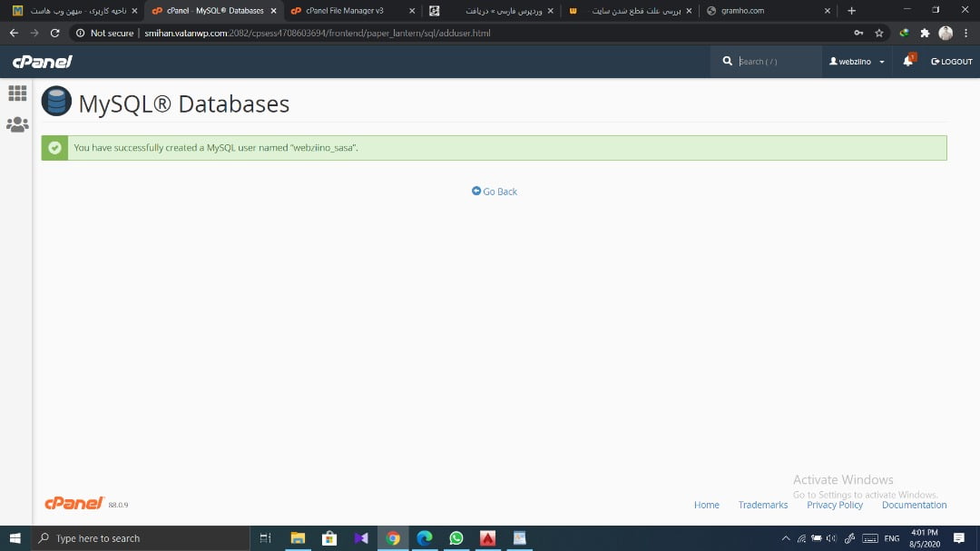Open Microsoft Edge from the taskbar
This screenshot has width=980, height=551.
pyautogui.click(x=425, y=538)
